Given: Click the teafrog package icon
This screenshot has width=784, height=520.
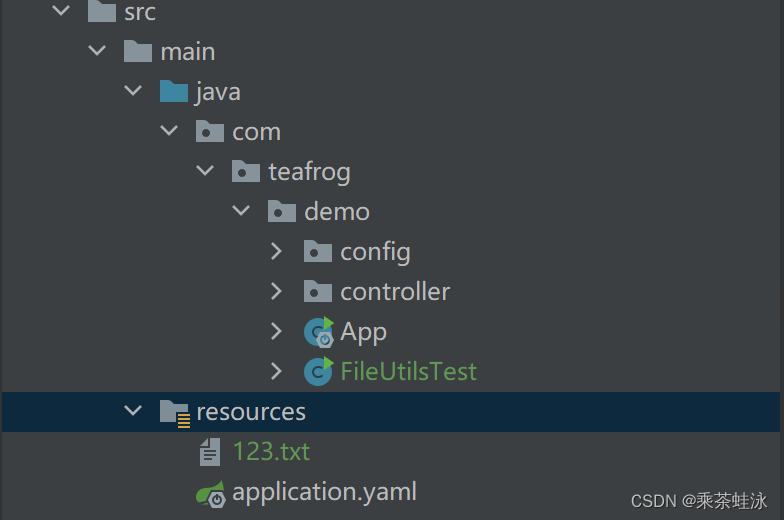Looking at the screenshot, I should pyautogui.click(x=246, y=172).
